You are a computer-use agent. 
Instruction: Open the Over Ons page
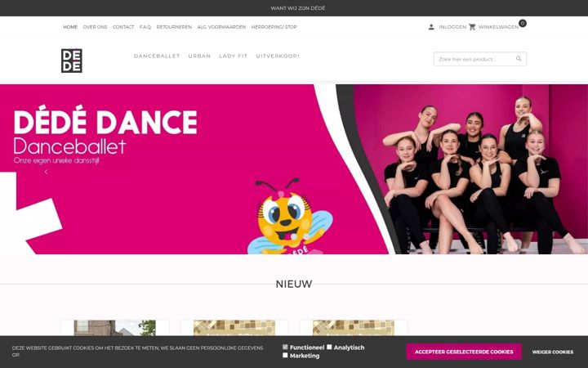pos(96,27)
